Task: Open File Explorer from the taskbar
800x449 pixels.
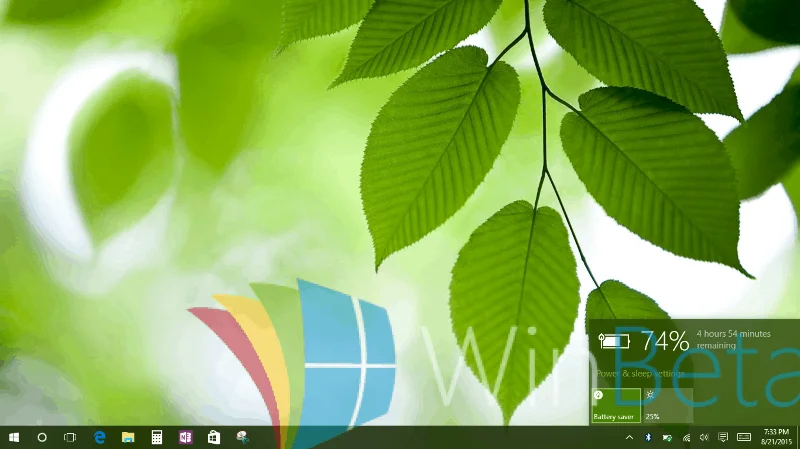Action: click(128, 437)
